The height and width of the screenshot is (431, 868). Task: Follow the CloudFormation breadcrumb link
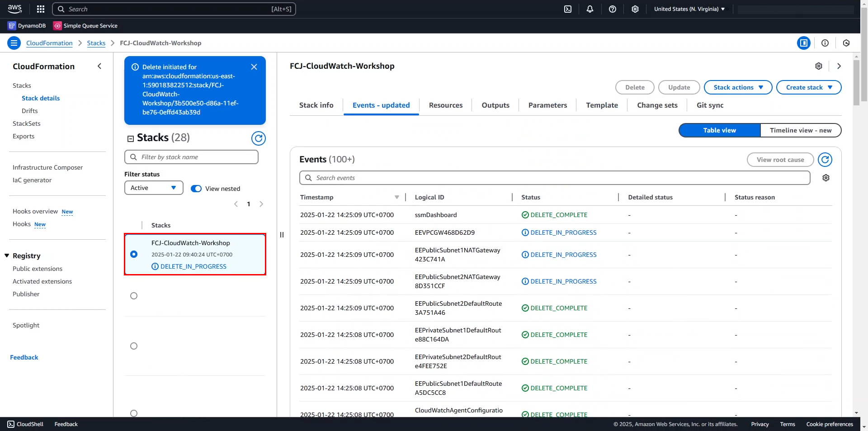click(x=49, y=43)
